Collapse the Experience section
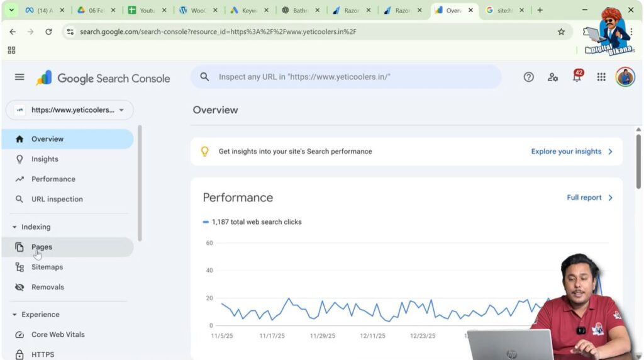 coord(14,315)
